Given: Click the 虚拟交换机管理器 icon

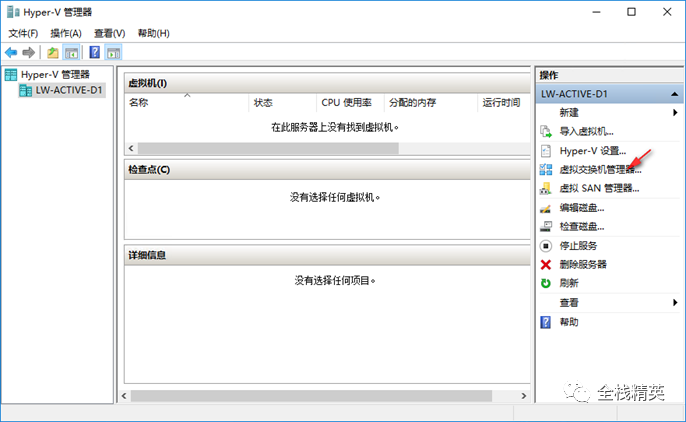Looking at the screenshot, I should point(546,169).
